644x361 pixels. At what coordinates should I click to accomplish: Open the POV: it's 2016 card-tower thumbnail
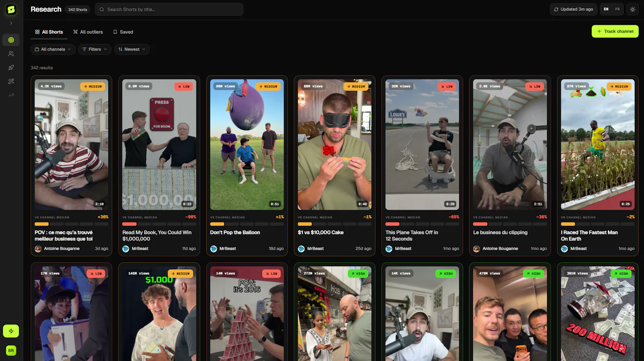(247, 314)
